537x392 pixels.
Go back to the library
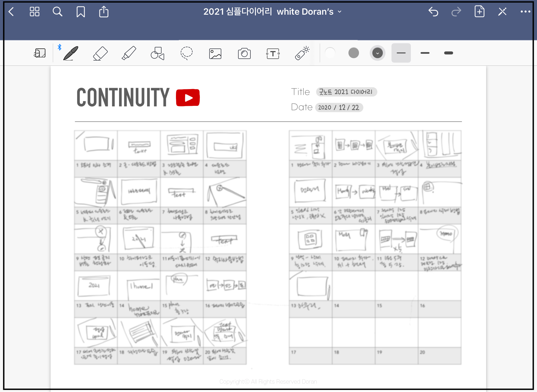[x=11, y=12]
